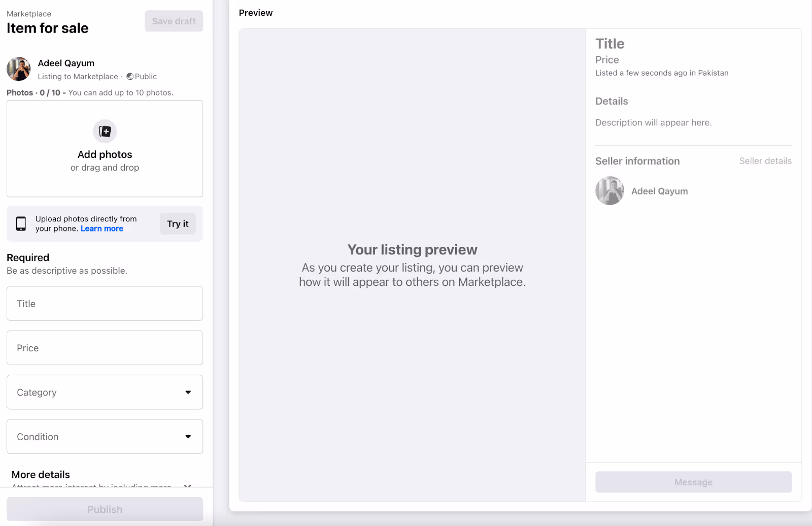Click the Category dropdown chevron arrow
The width and height of the screenshot is (812, 526).
(x=188, y=392)
